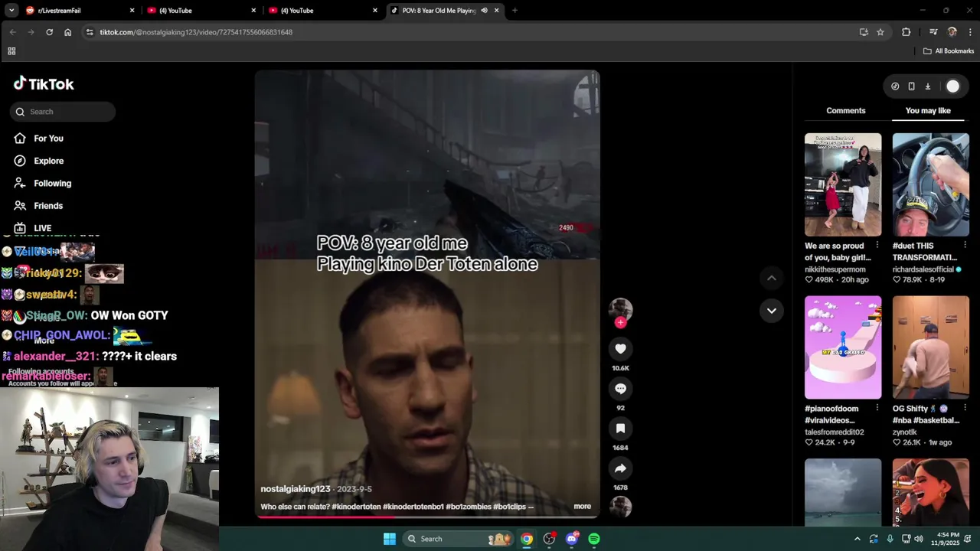Screen dimensions: 980x551
Task: Open the Chrome profile avatar
Action: [x=952, y=32]
